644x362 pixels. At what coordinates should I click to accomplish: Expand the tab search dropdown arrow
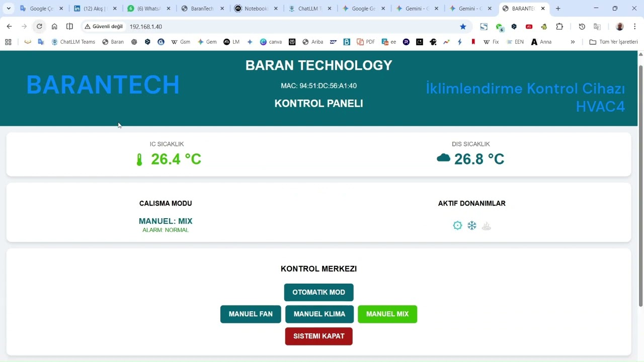[9, 9]
